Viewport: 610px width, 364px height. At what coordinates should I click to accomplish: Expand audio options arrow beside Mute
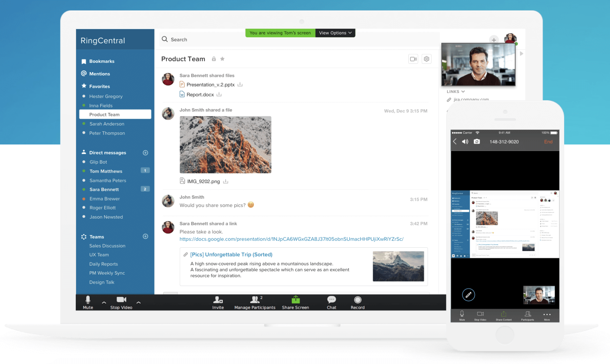click(104, 302)
